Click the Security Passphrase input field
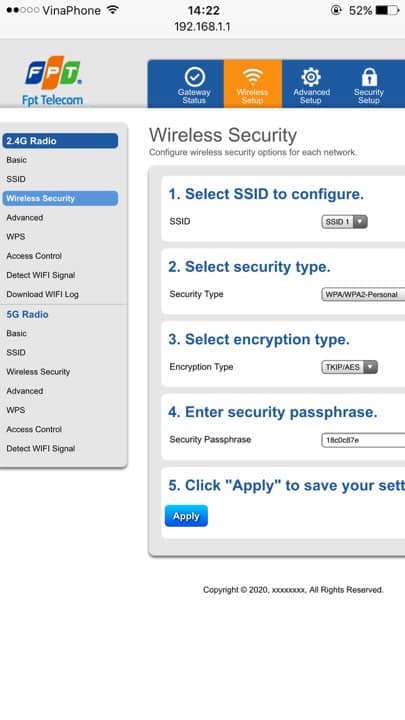This screenshot has height=720, width=405. coord(363,440)
